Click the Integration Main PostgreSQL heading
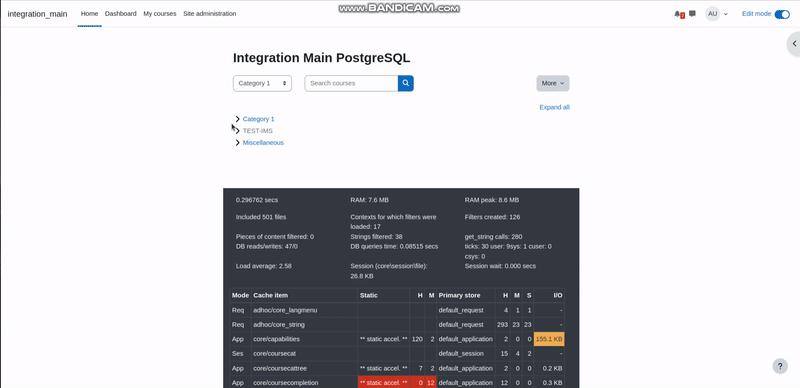The image size is (800, 388). pyautogui.click(x=321, y=58)
